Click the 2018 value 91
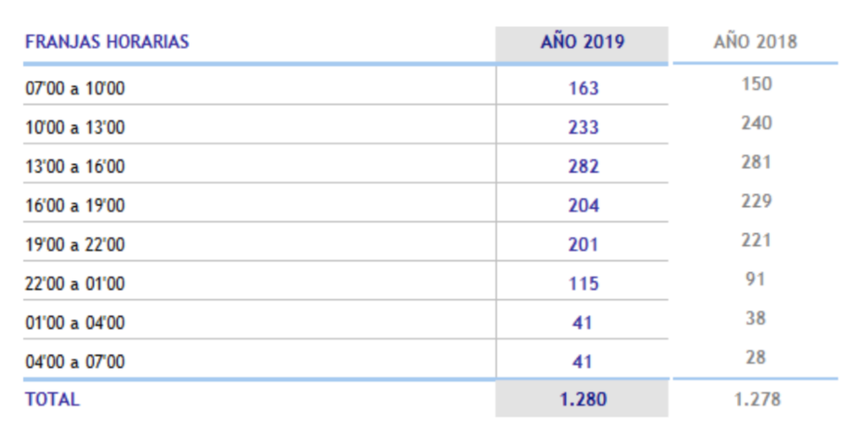Image resolution: width=868 pixels, height=448 pixels. [x=756, y=279]
